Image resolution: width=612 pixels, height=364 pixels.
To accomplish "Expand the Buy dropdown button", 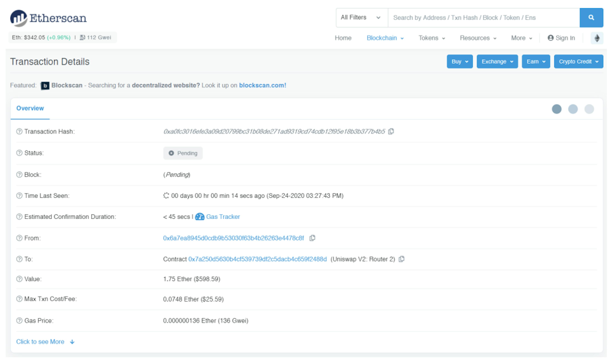I will 459,62.
